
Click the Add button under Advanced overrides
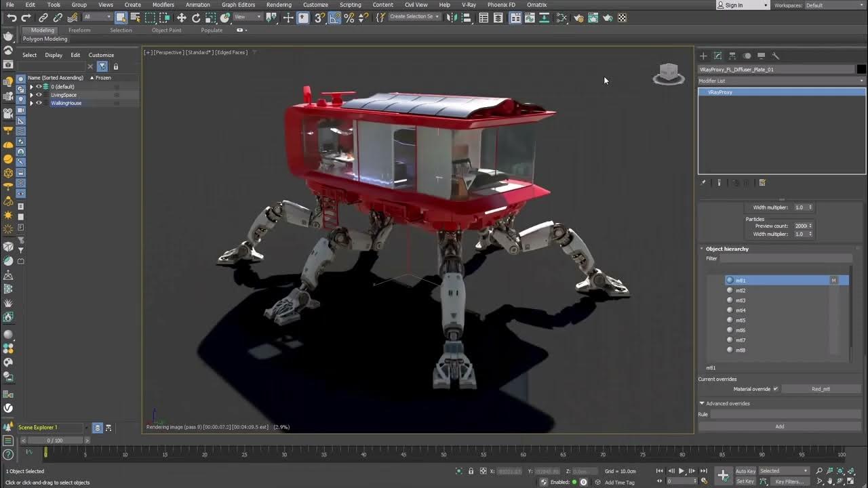click(779, 426)
